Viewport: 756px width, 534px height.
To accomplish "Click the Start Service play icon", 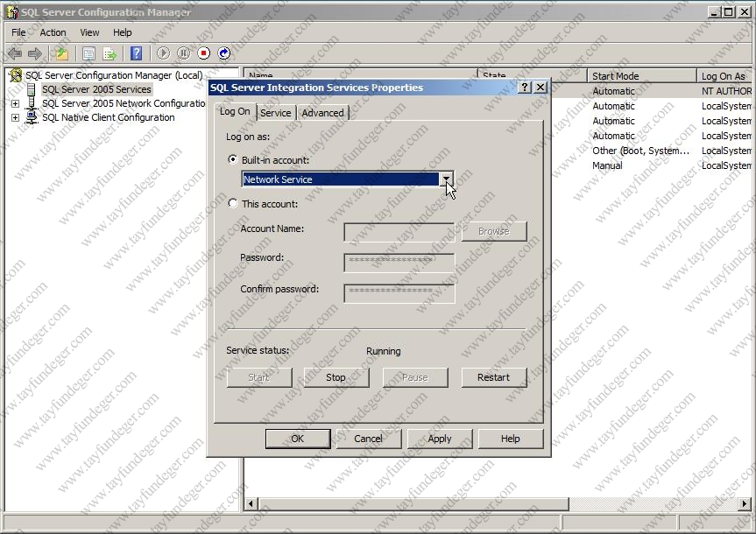I will (x=164, y=53).
